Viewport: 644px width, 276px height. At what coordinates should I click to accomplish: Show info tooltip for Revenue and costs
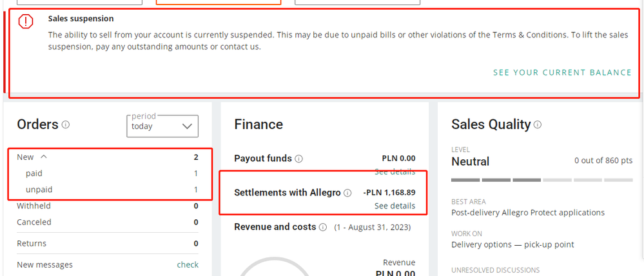coord(322,227)
